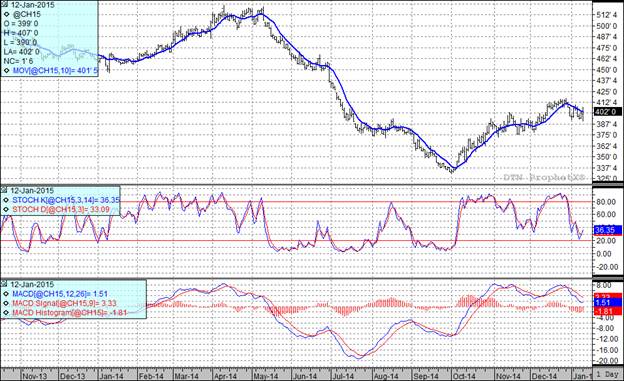Click the Mar-14 label on the time axis
This screenshot has width=624, height=381.
click(187, 376)
